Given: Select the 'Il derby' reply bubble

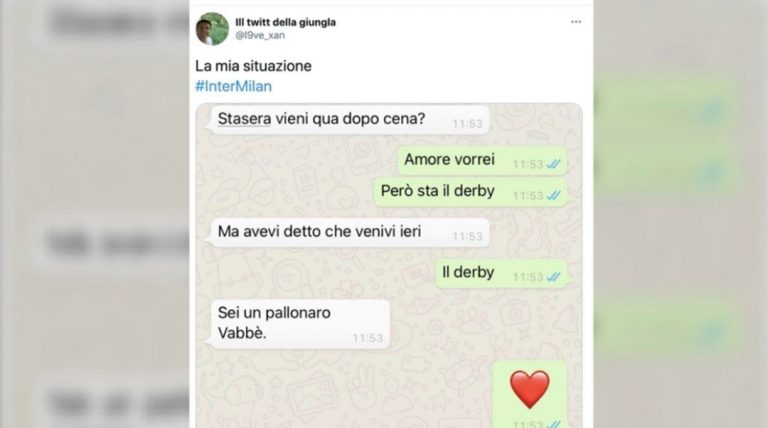Looking at the screenshot, I should point(501,273).
